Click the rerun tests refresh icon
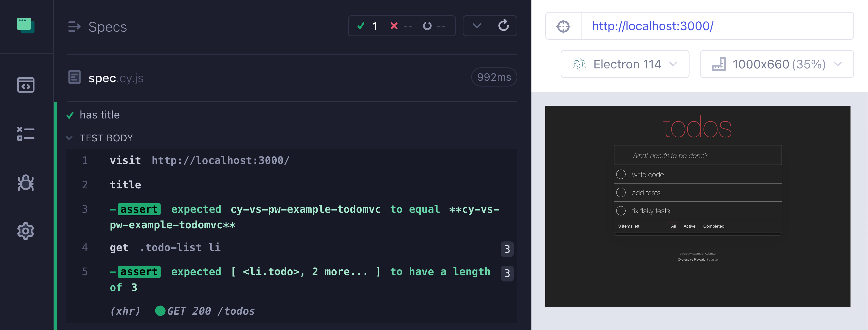 tap(503, 26)
